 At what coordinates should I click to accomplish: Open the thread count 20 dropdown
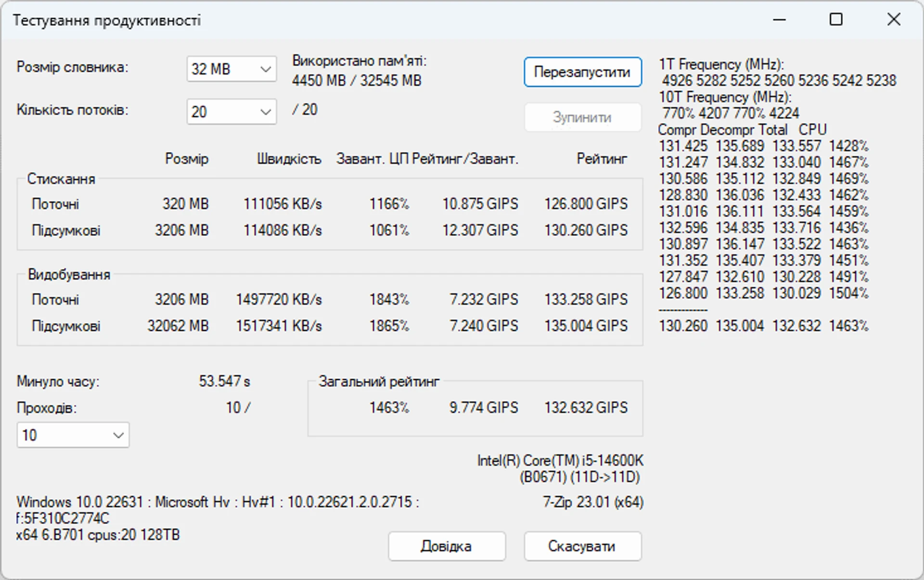click(231, 112)
